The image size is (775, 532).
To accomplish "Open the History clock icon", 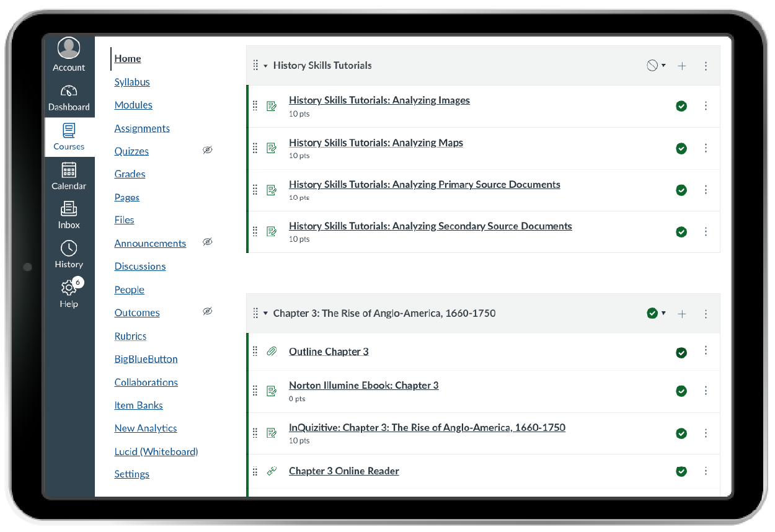I will (x=69, y=249).
